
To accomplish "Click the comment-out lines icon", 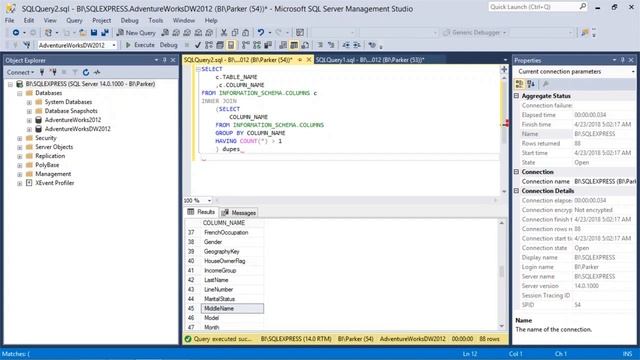I will click(320, 45).
